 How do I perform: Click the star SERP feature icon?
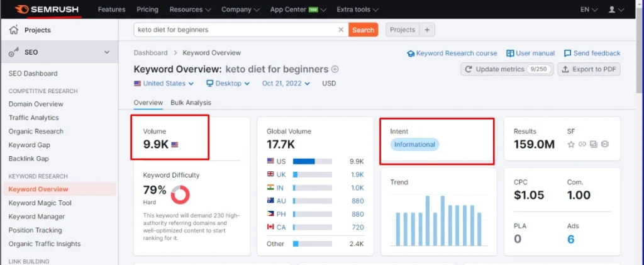click(571, 144)
